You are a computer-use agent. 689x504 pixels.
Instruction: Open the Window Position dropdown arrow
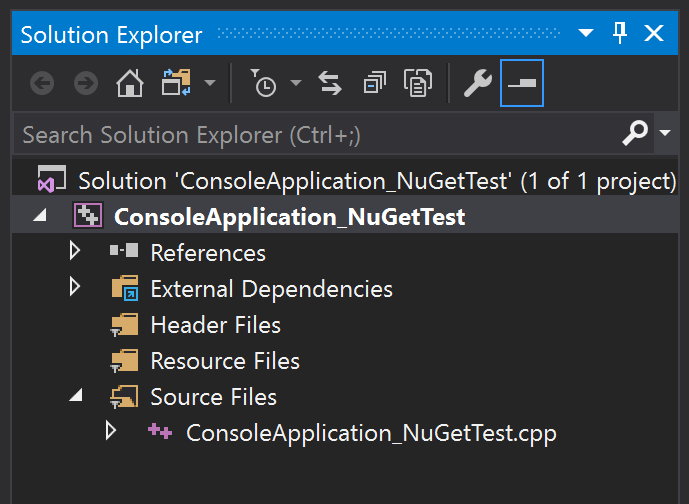pos(586,35)
